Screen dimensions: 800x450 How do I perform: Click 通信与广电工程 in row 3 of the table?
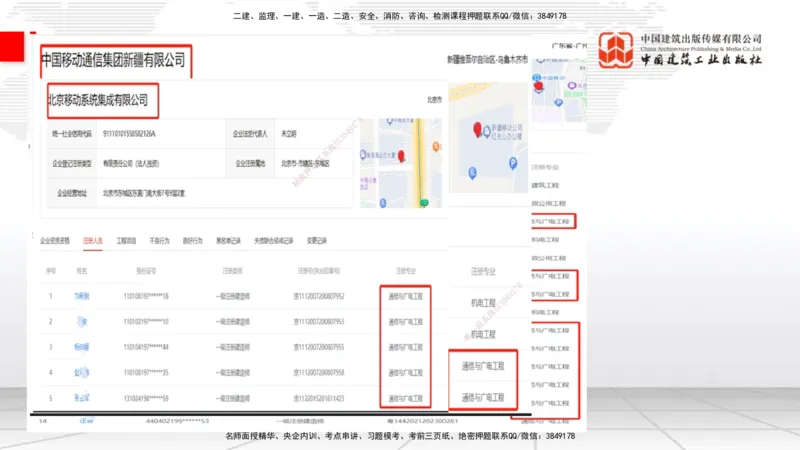click(406, 347)
